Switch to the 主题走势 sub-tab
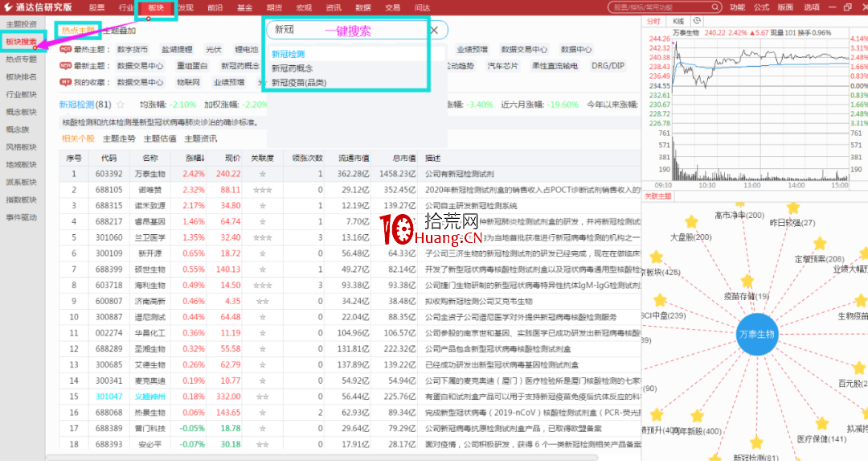 [119, 138]
